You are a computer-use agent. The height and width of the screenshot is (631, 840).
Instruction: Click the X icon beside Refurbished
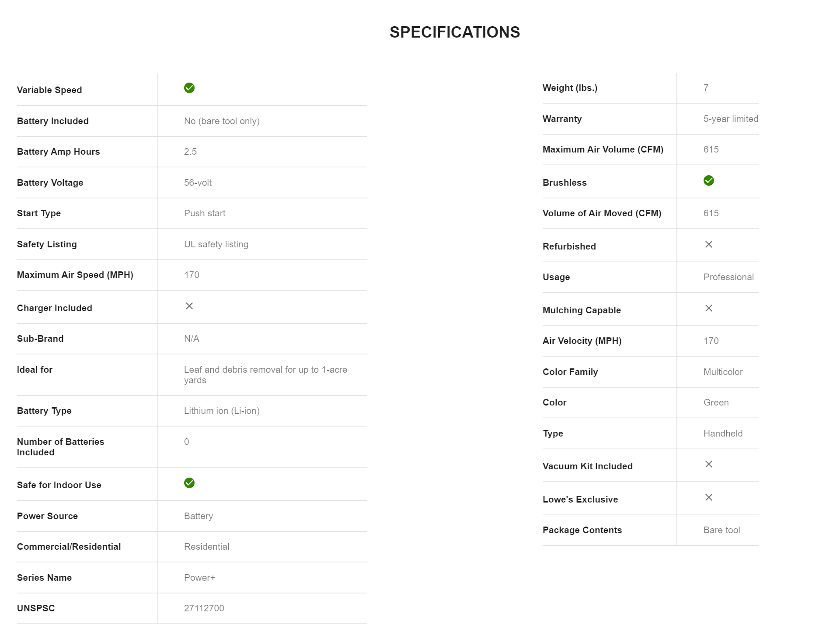coord(709,244)
